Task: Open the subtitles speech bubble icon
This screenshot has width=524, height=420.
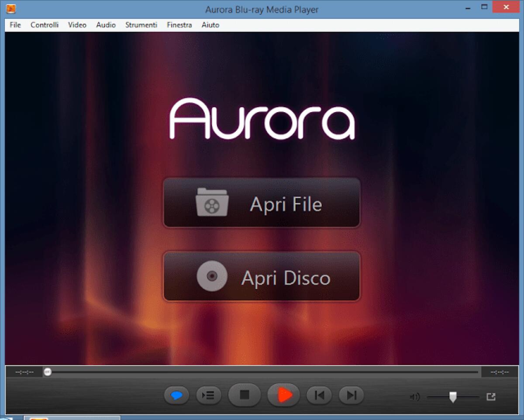Action: point(176,395)
